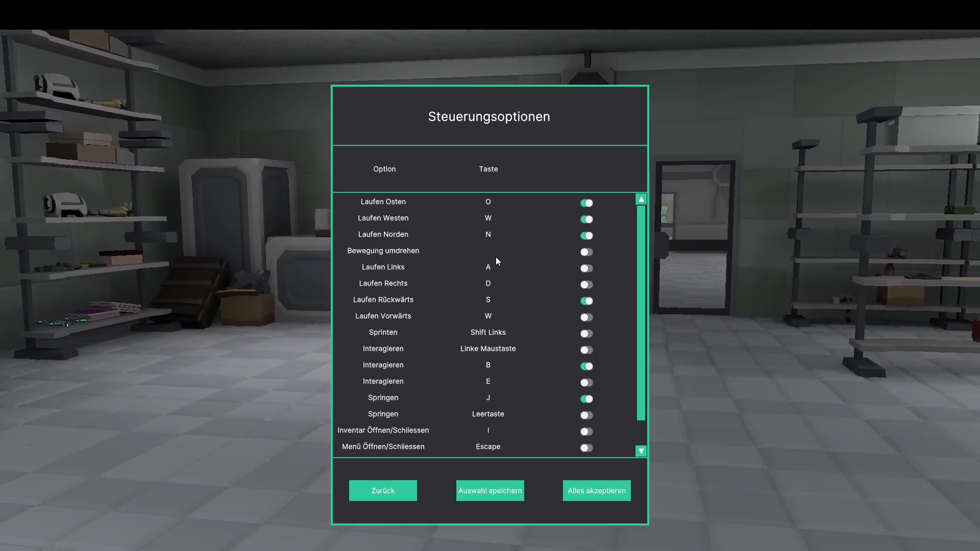This screenshot has height=551, width=980.
Task: Click the scroll down arrow
Action: (x=641, y=451)
